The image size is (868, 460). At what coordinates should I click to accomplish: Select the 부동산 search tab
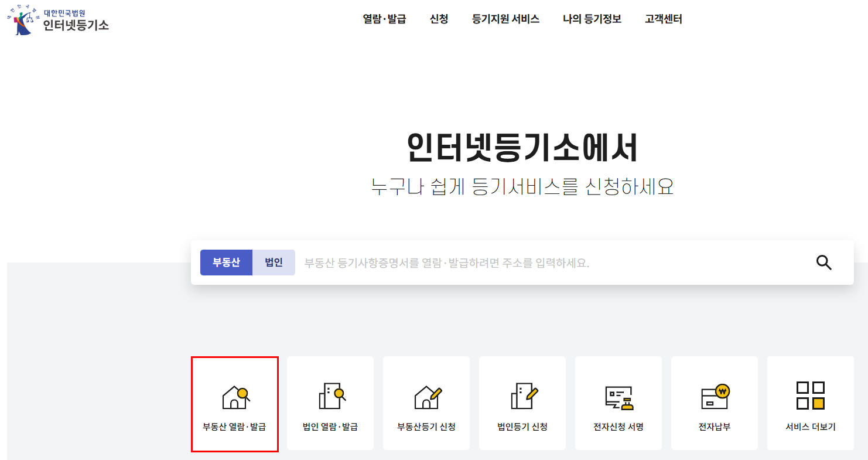226,263
